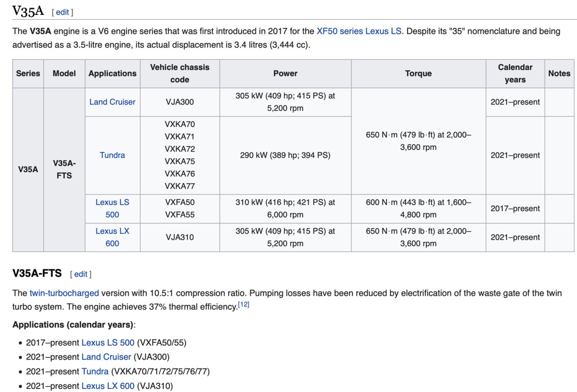577x392 pixels.
Task: Click the VXFA55 chassis code
Action: pyautogui.click(x=180, y=215)
